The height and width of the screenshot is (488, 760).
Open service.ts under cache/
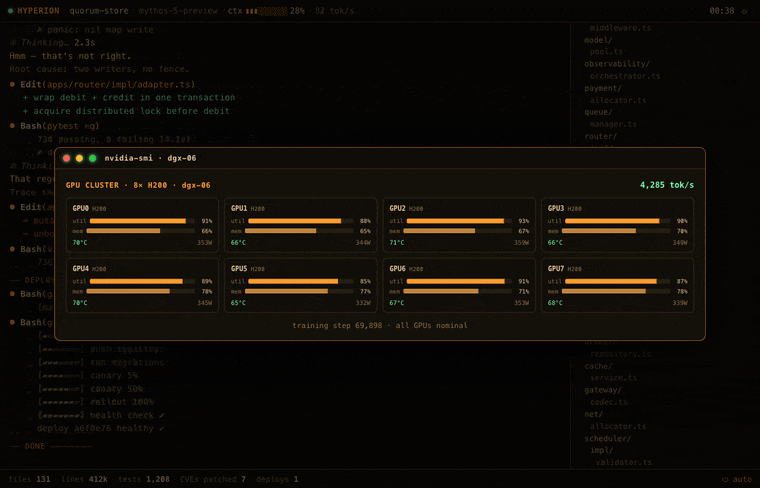point(614,378)
